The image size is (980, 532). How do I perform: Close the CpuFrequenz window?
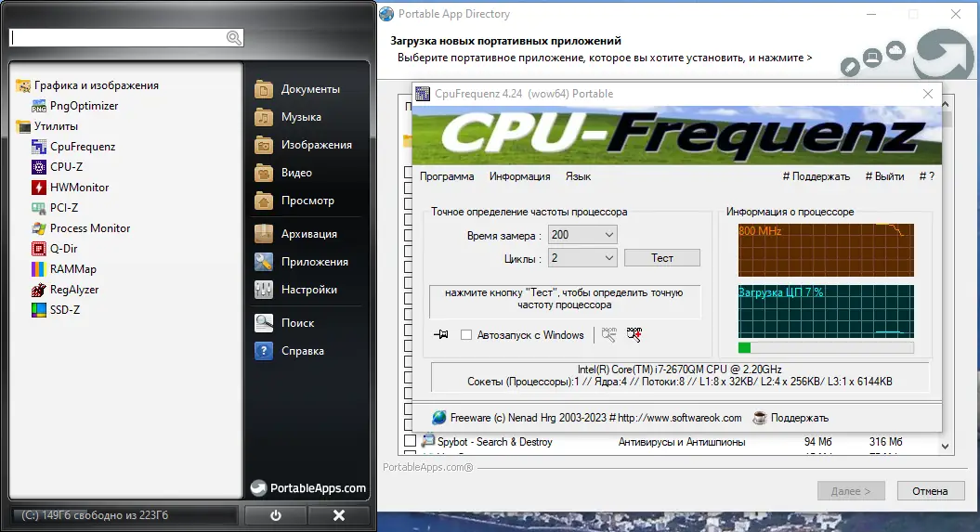click(927, 94)
